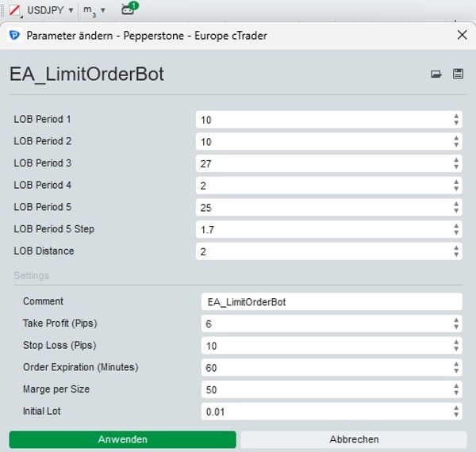
Task: Click the LOB Period 4 value field
Action: (329, 186)
